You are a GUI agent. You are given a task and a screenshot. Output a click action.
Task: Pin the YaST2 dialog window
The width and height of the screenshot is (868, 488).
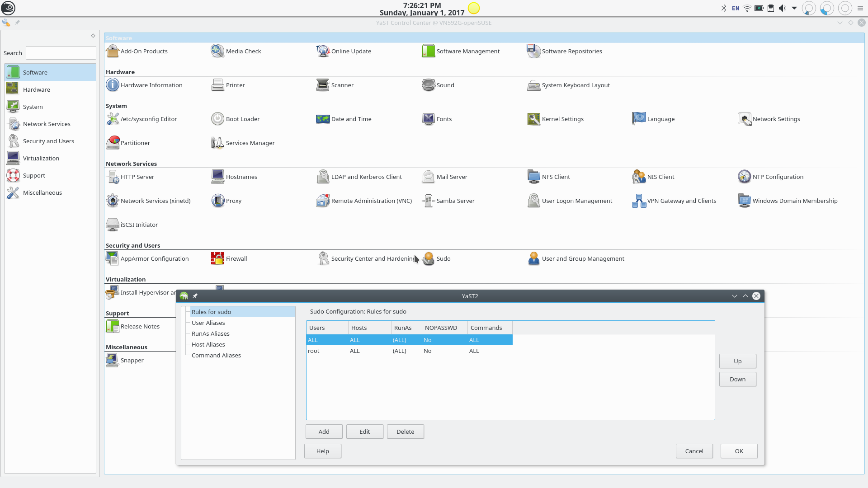point(195,296)
